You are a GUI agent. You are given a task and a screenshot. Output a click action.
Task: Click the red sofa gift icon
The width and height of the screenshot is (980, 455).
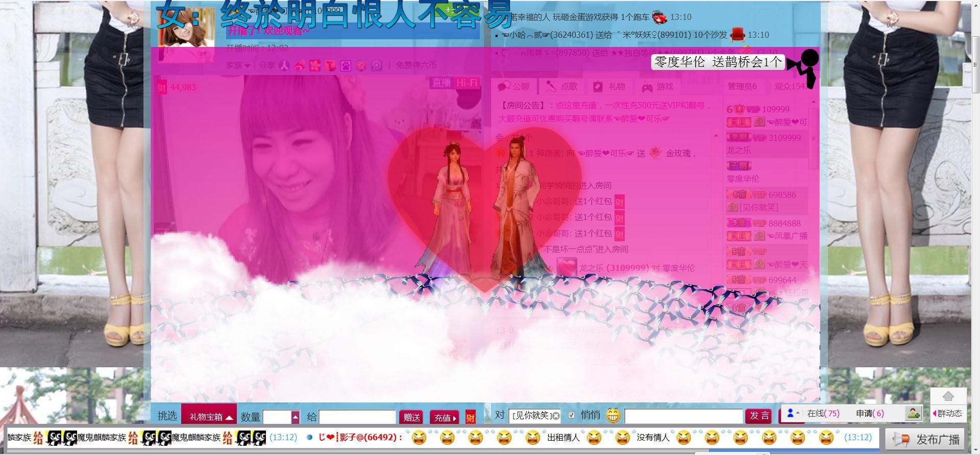[738, 35]
